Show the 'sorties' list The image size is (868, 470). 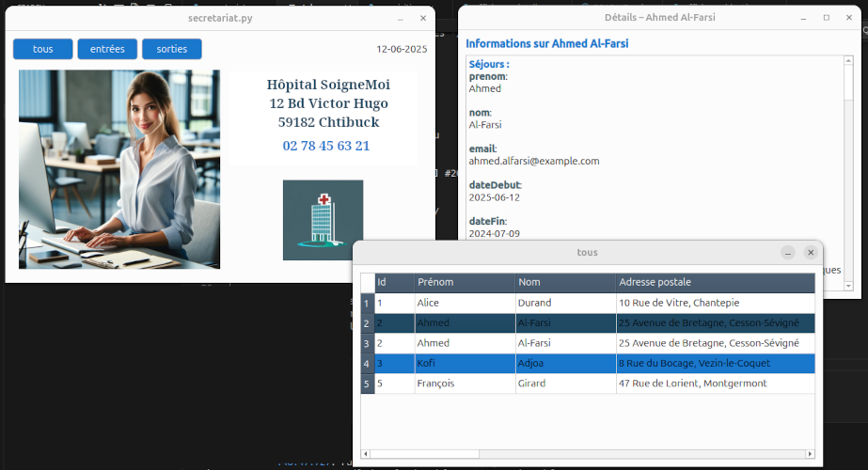171,49
